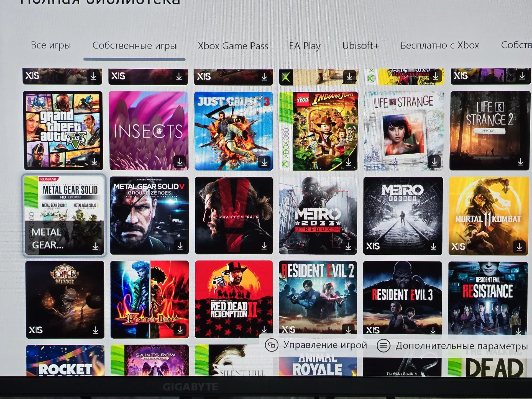Open The Phantom Pain game tile
The image size is (532, 399).
click(x=234, y=216)
